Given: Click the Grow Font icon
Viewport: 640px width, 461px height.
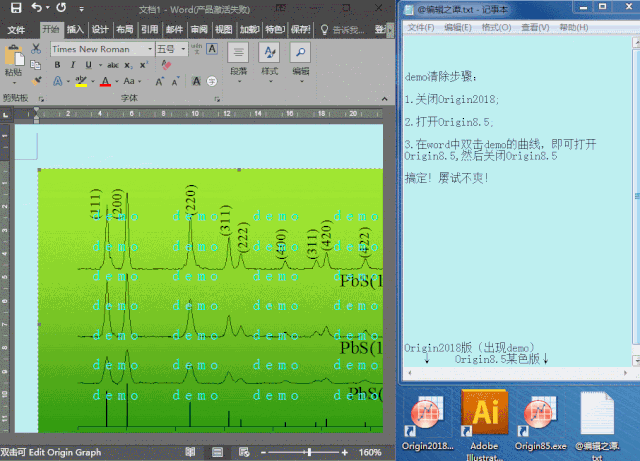Looking at the screenshot, I should pyautogui.click(x=160, y=81).
